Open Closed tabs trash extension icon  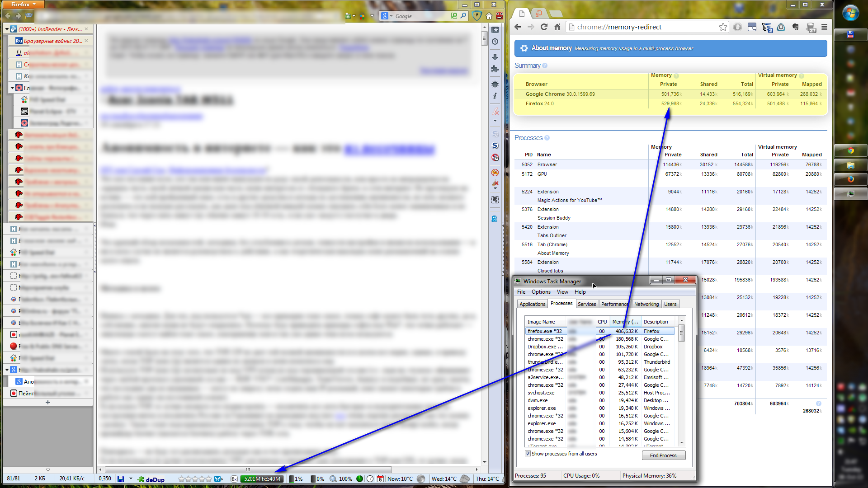(x=811, y=28)
